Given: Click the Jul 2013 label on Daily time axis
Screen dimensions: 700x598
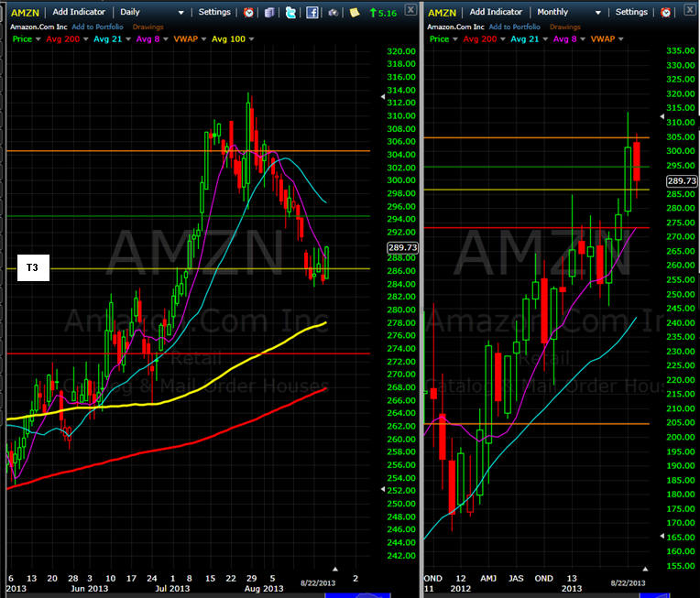Looking at the screenshot, I should [172, 589].
